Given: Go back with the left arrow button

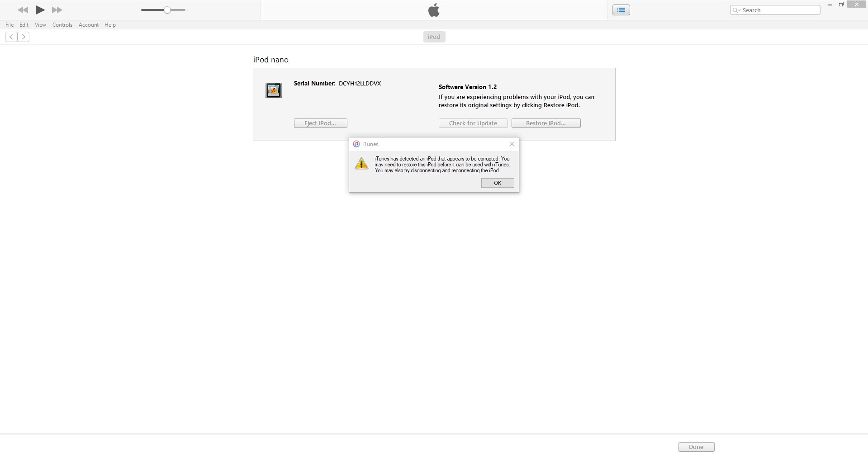Looking at the screenshot, I should pyautogui.click(x=11, y=37).
